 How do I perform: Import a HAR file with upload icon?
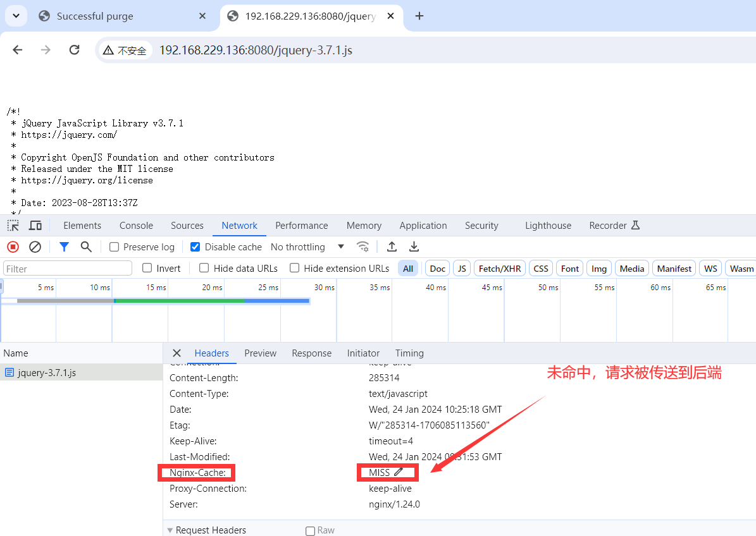(x=392, y=247)
